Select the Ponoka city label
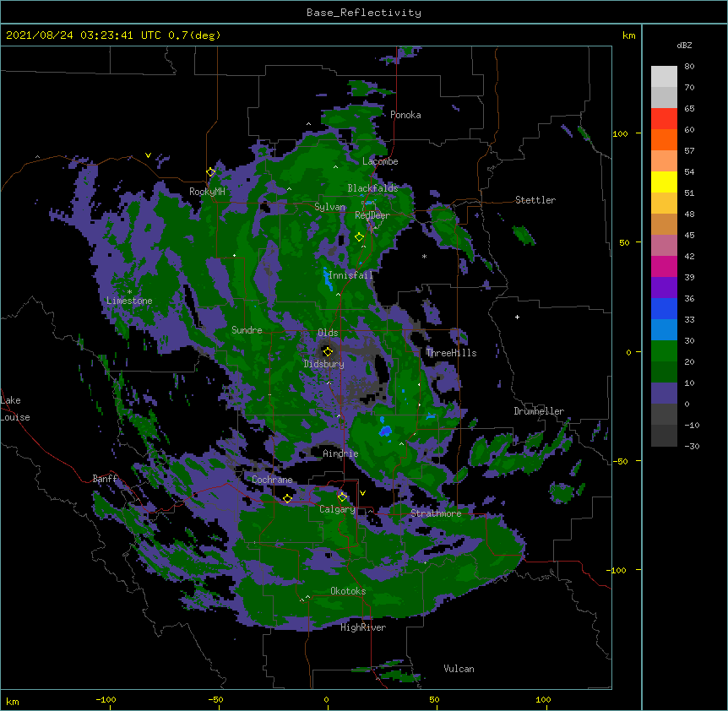The height and width of the screenshot is (711, 728). click(405, 115)
